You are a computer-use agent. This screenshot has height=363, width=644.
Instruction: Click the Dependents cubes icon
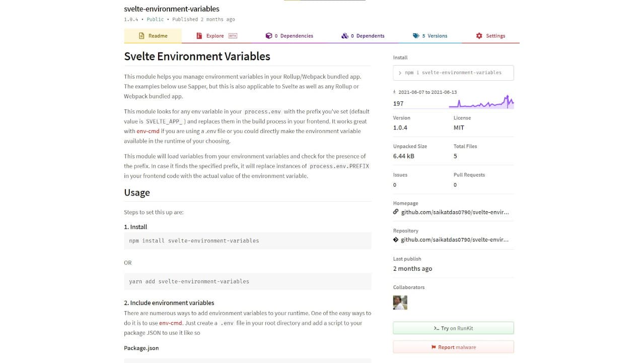coord(344,36)
